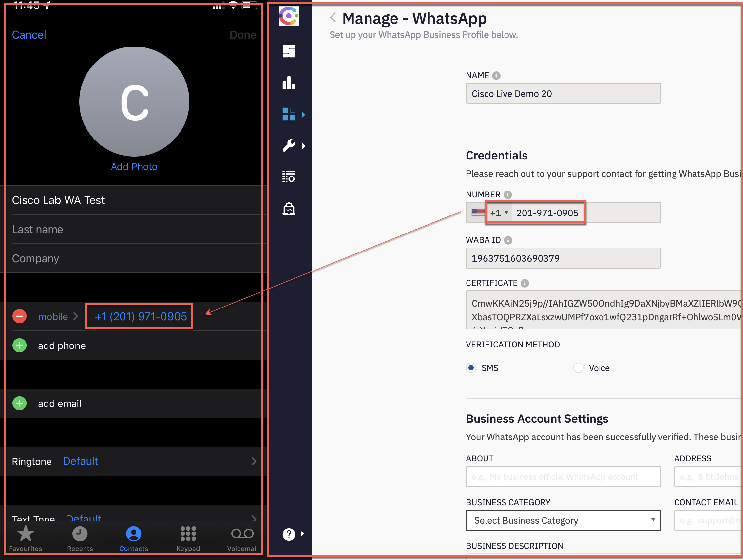Select Voice verification method

578,368
